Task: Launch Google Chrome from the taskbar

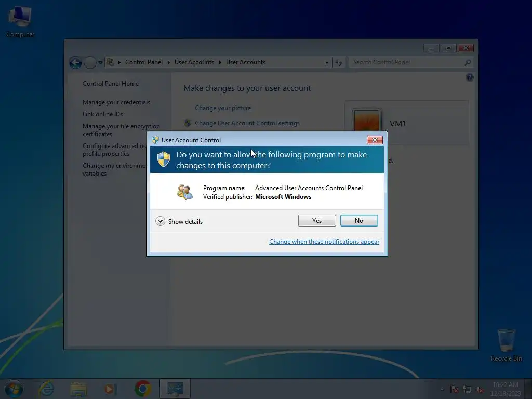Action: pos(142,389)
